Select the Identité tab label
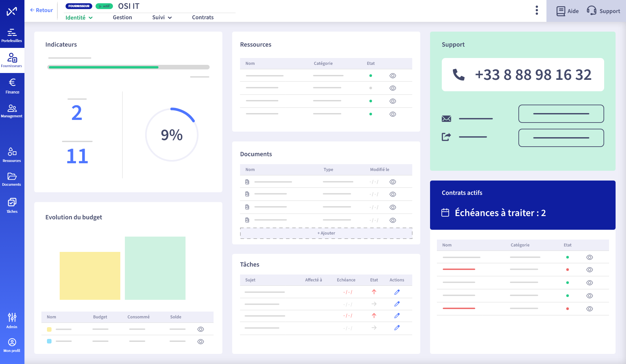Screen dimensions: 626x364 click(x=75, y=18)
